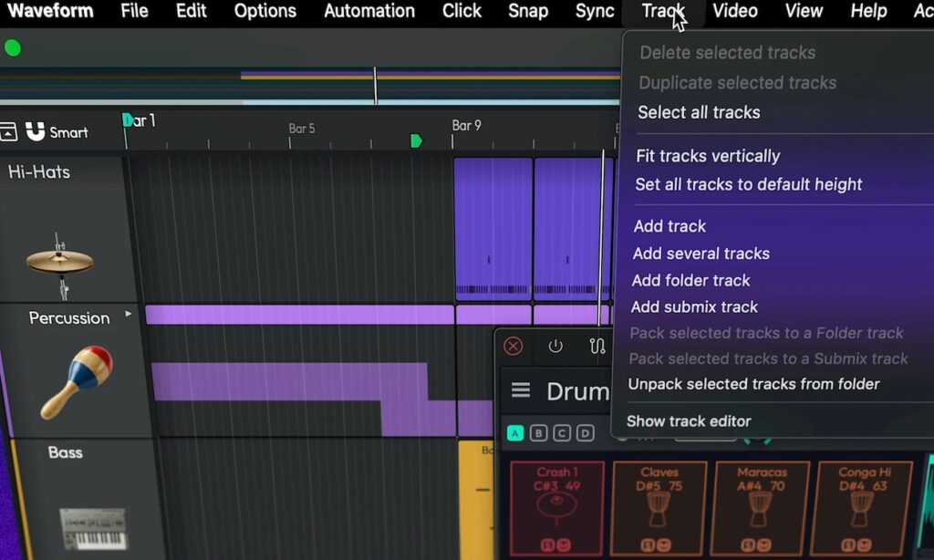Trigger the Claves drum pad
The width and height of the screenshot is (934, 560).
click(659, 508)
